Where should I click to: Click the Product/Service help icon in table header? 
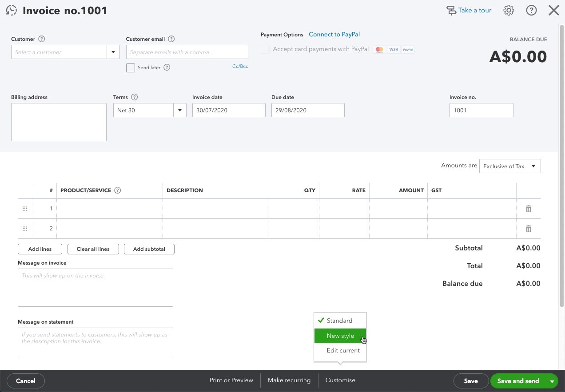pos(117,190)
